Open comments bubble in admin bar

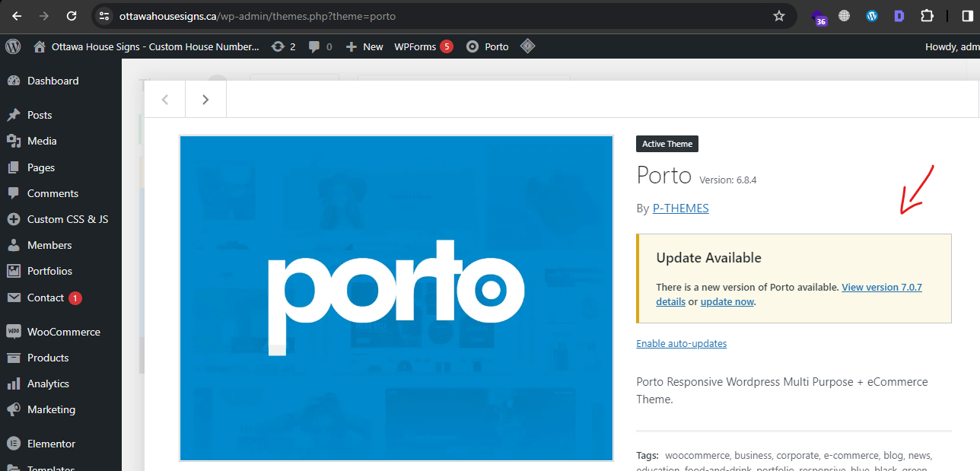pos(320,46)
